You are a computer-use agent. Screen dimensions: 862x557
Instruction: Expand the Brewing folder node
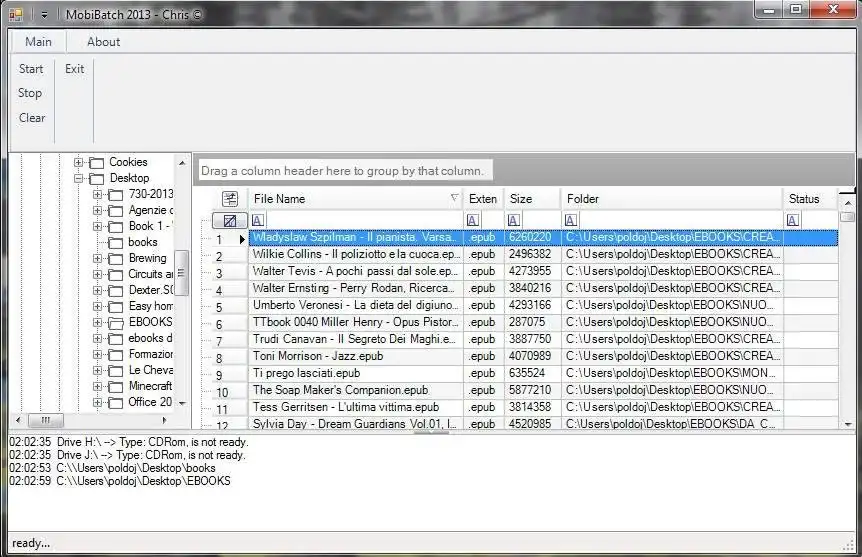click(97, 258)
